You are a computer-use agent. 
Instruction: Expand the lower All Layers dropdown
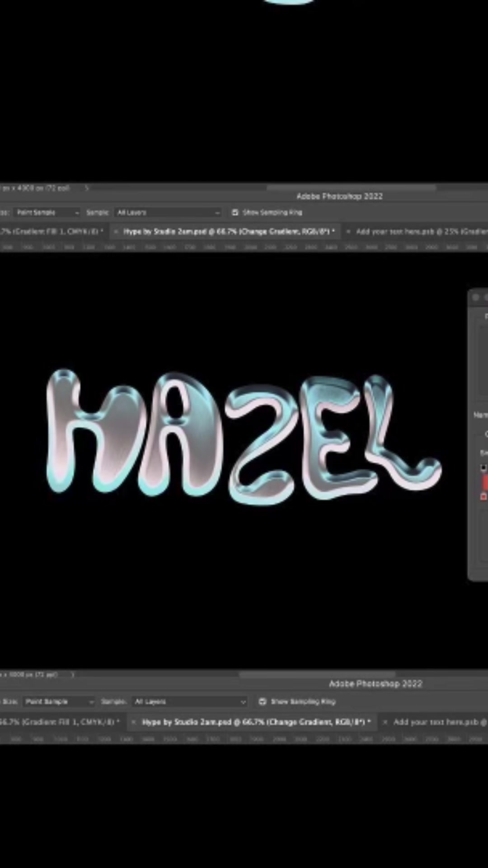pos(190,702)
